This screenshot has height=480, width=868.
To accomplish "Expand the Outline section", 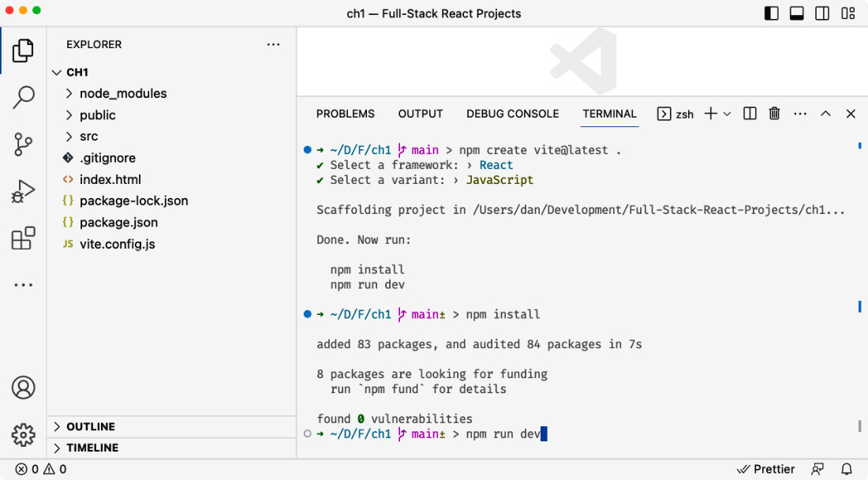I will (171, 426).
